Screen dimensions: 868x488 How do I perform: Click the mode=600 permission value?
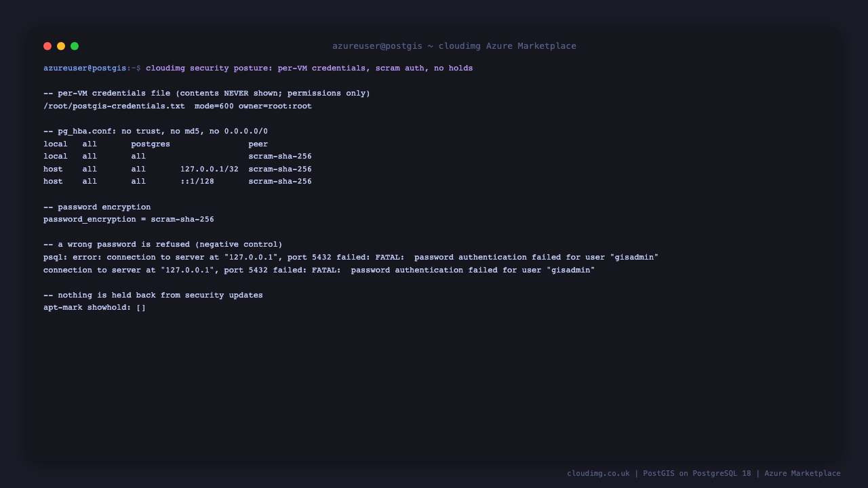tap(214, 106)
